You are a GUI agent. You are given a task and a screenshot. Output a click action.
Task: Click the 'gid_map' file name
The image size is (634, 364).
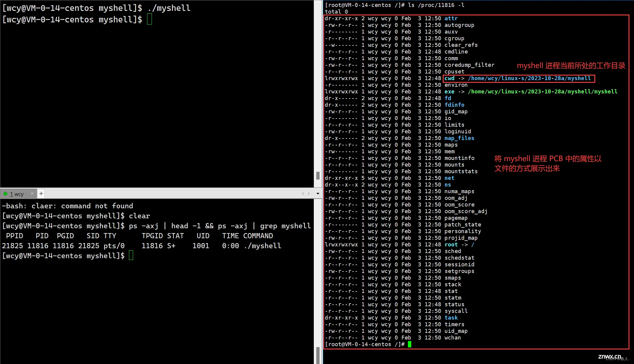tap(456, 112)
